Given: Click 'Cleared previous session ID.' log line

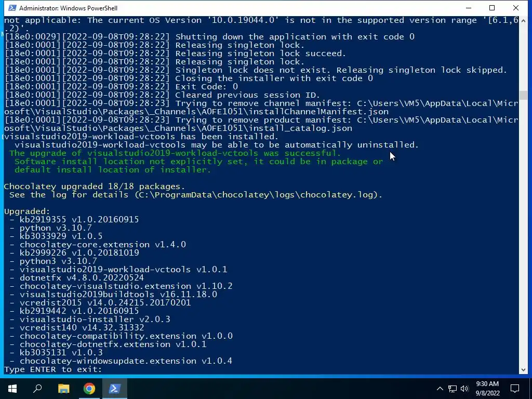Looking at the screenshot, I should coord(248,95).
